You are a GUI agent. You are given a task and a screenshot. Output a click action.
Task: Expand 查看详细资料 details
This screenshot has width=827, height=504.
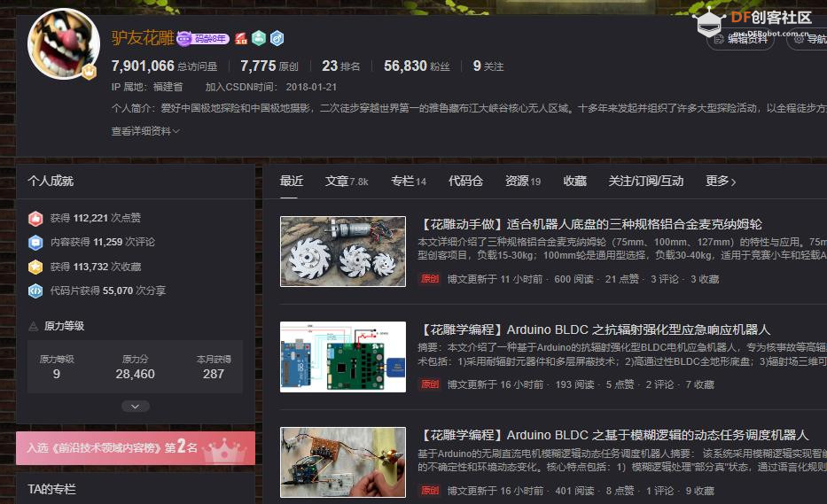[145, 131]
